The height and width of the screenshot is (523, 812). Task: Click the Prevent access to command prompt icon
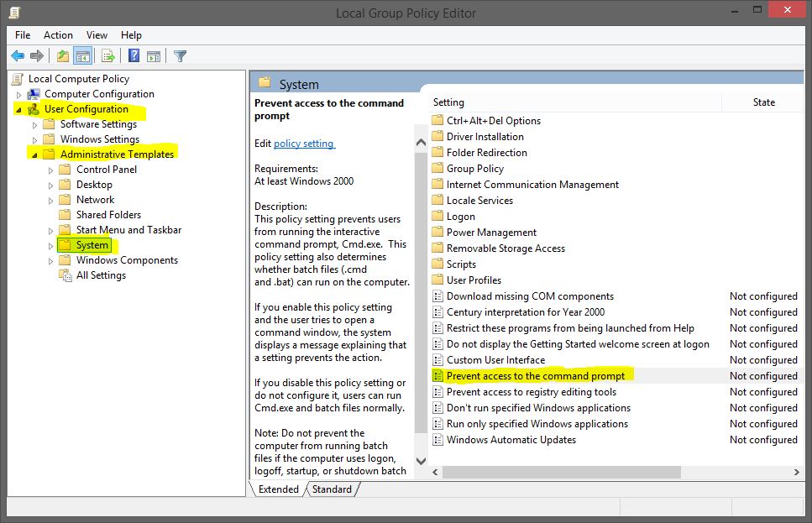point(437,376)
